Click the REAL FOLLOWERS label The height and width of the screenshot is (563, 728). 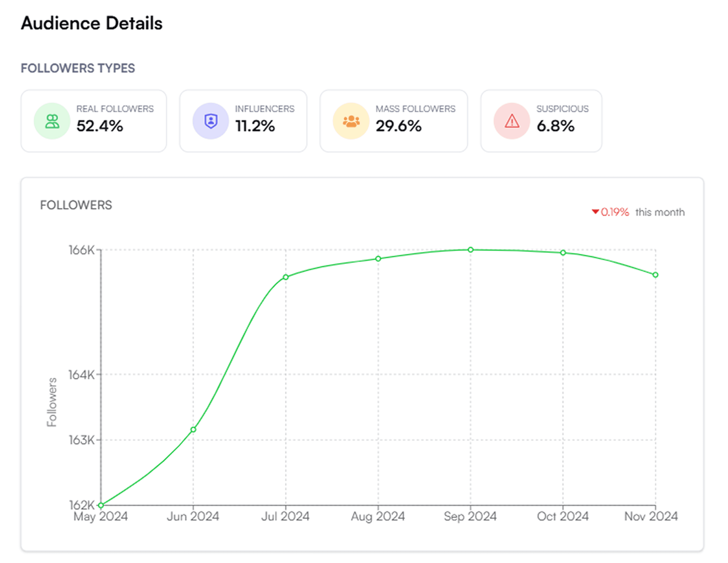[115, 109]
